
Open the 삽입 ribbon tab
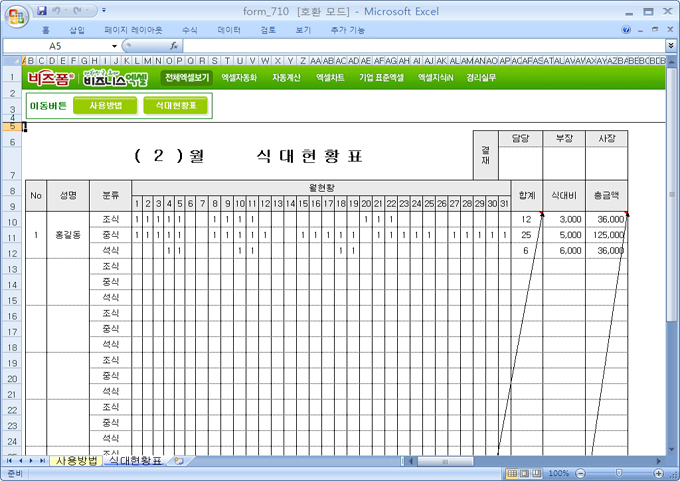(x=77, y=30)
